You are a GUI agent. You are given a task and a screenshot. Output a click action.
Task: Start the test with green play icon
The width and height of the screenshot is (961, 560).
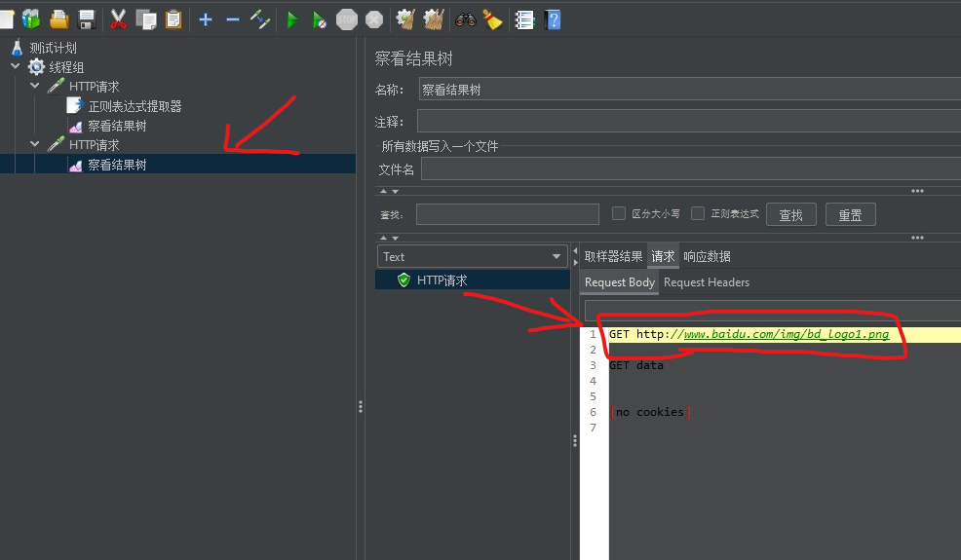[x=291, y=20]
